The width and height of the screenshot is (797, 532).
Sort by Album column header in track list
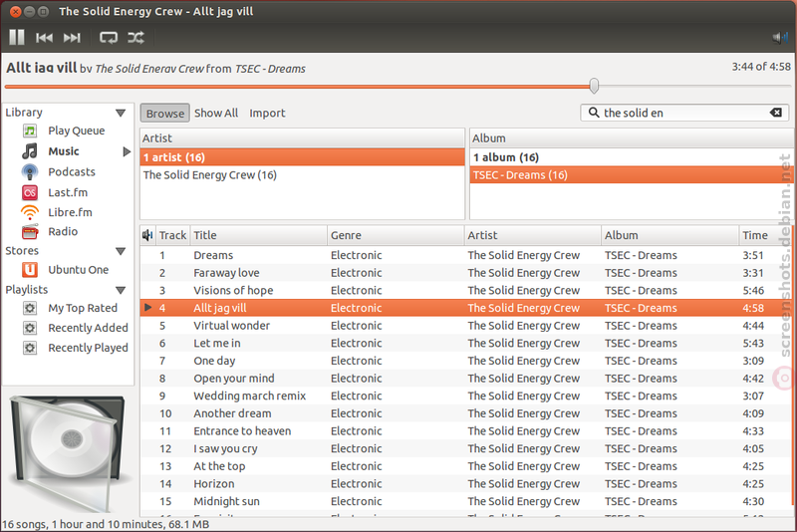pos(669,235)
